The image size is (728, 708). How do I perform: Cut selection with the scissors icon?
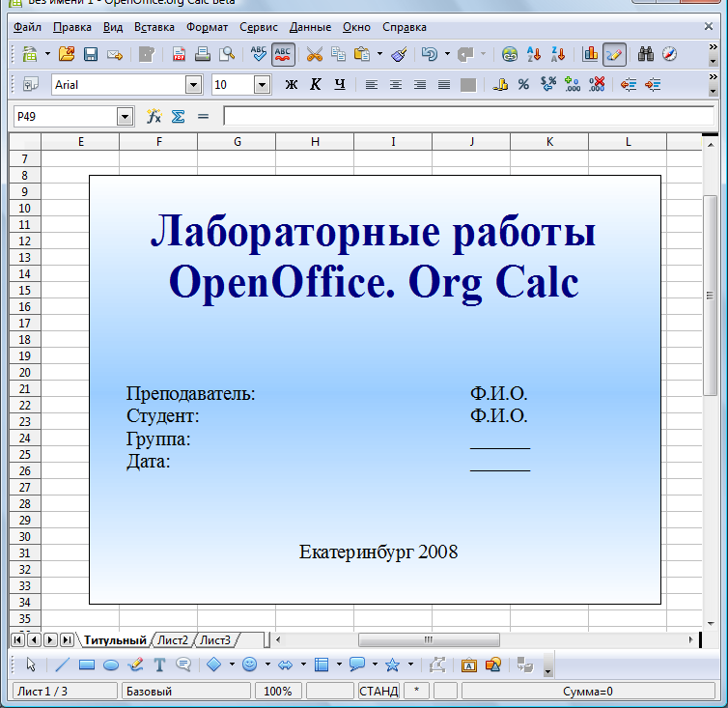click(x=315, y=54)
